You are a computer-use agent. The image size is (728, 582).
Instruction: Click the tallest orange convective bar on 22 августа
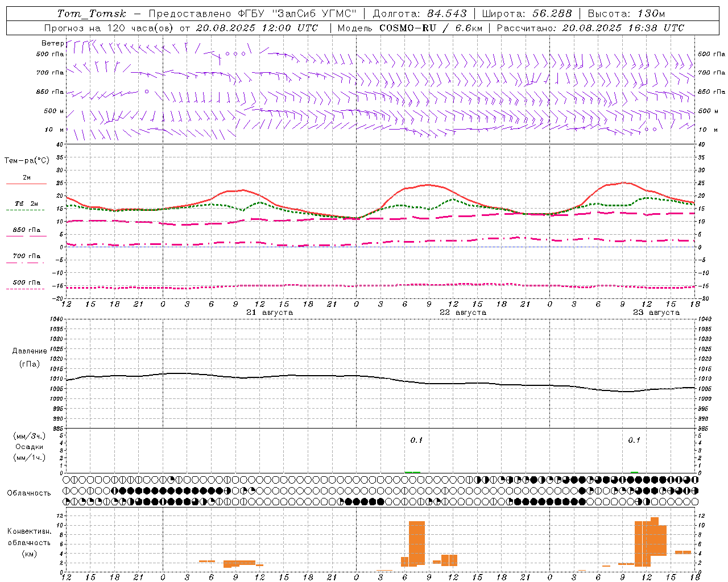[x=417, y=543]
